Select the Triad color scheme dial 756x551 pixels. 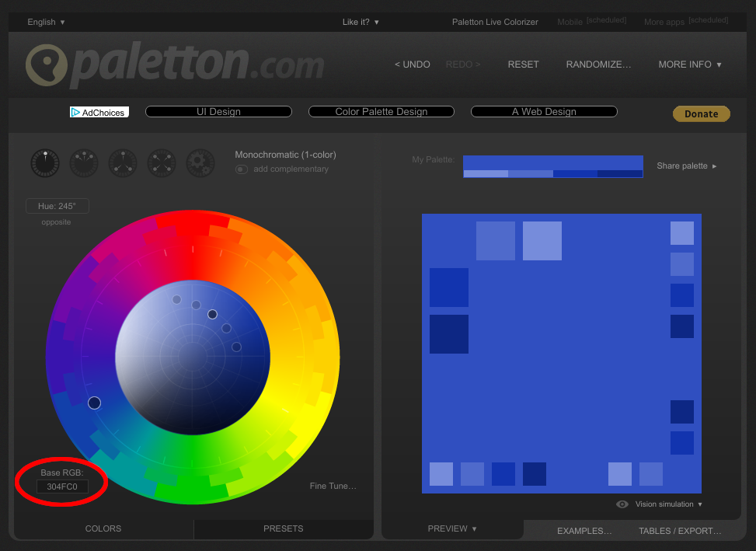tap(123, 163)
